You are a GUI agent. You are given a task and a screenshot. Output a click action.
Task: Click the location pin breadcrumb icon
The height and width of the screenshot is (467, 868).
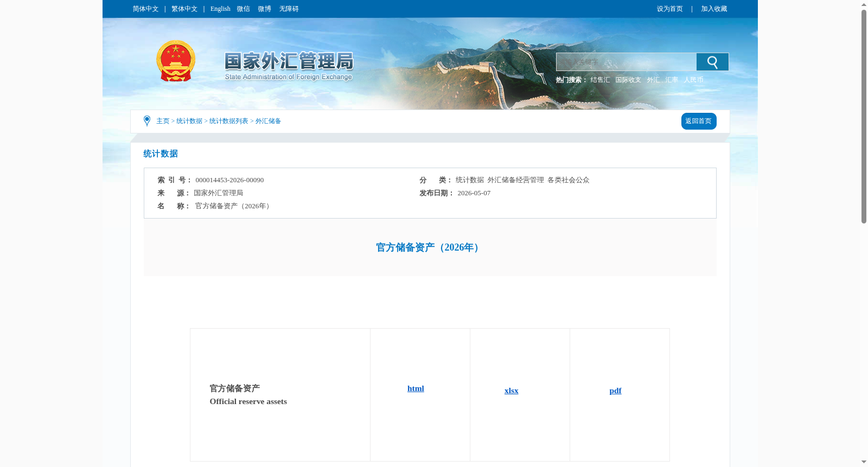147,121
